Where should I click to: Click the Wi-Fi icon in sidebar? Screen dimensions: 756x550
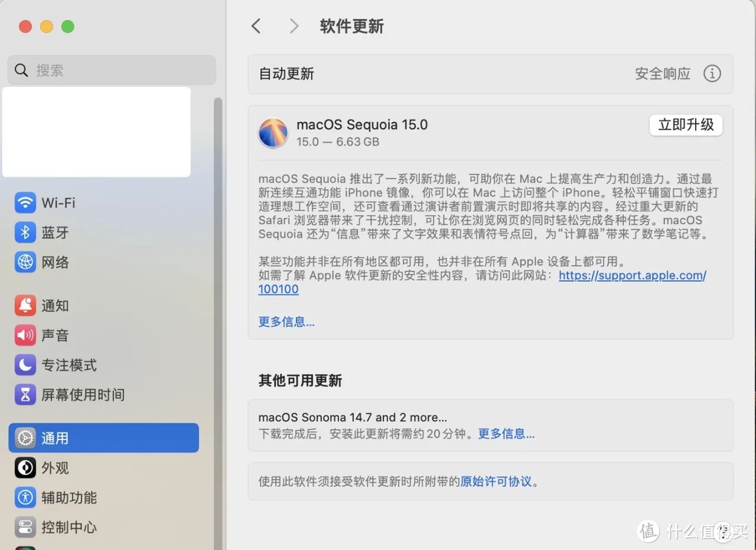(25, 202)
